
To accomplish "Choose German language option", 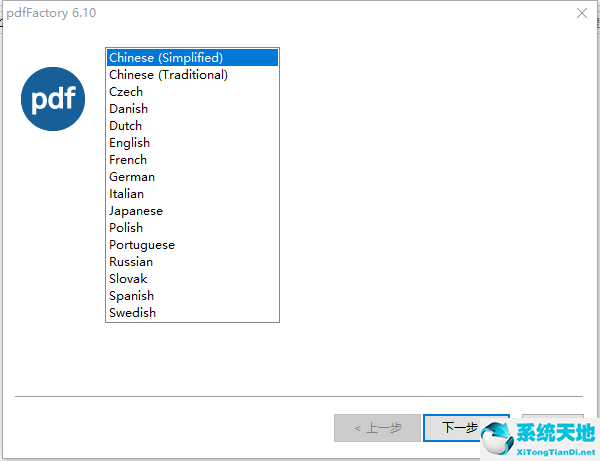I will (192, 177).
